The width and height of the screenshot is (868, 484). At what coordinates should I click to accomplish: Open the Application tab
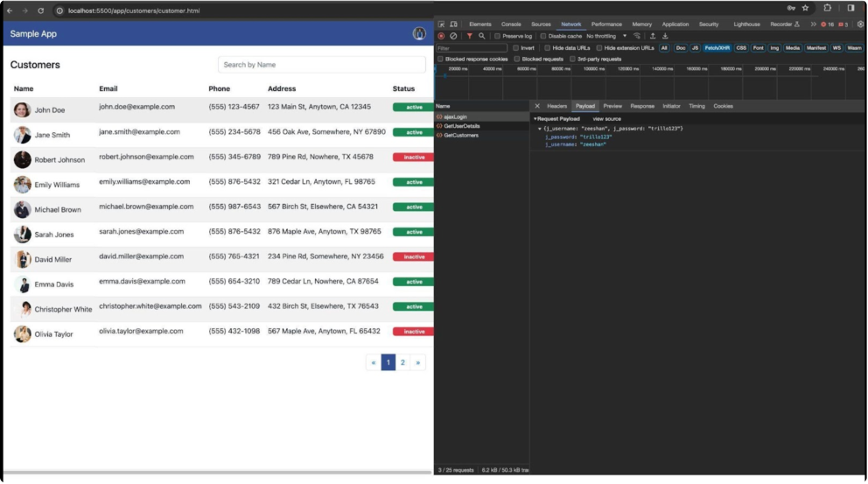pos(675,25)
